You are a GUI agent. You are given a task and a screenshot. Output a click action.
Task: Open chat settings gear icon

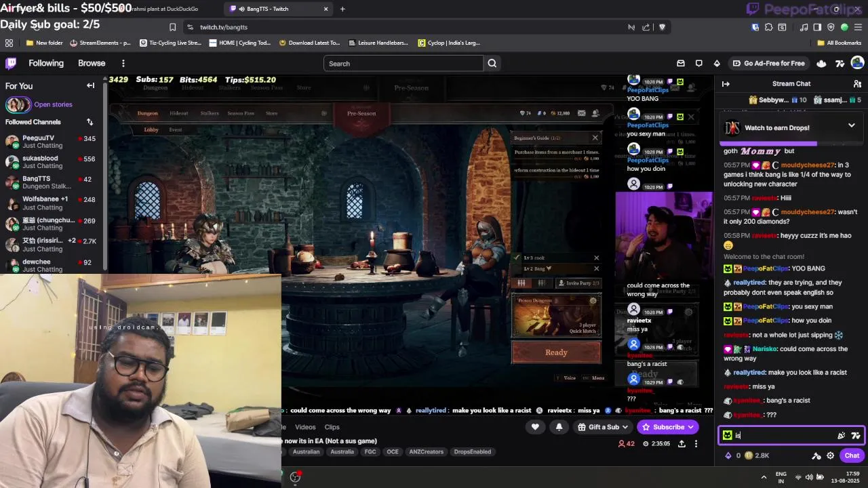click(830, 455)
